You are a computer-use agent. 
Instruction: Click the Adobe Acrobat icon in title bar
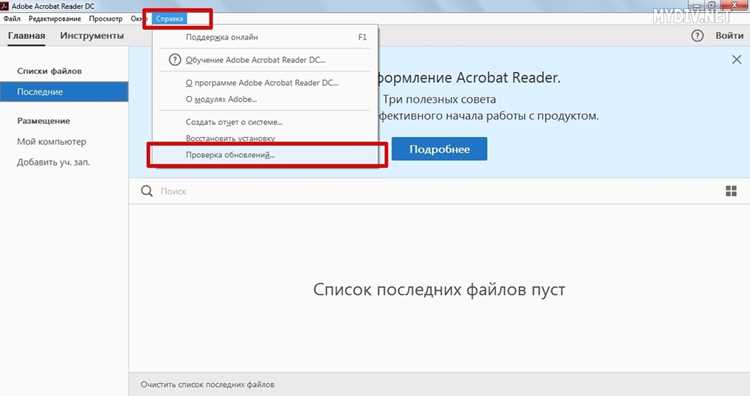4,6
